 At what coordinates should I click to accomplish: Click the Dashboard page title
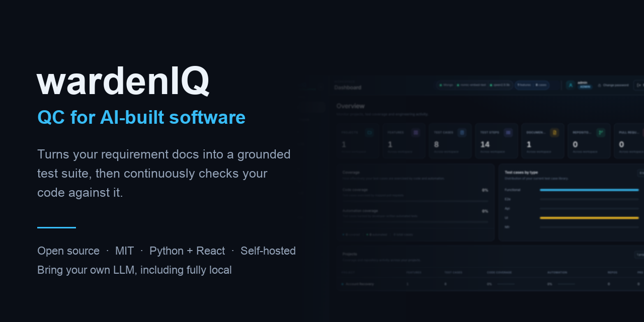click(348, 87)
